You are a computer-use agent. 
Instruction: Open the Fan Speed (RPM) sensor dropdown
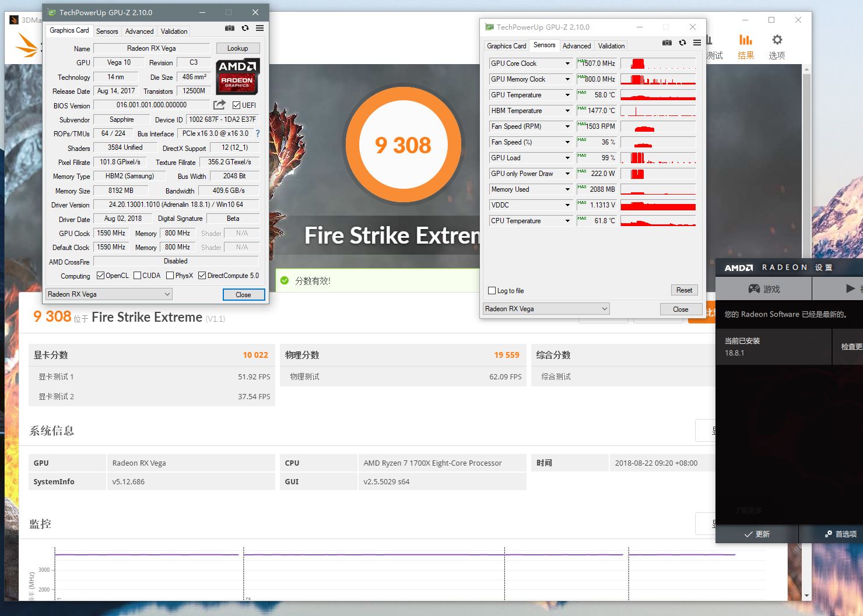(x=567, y=126)
